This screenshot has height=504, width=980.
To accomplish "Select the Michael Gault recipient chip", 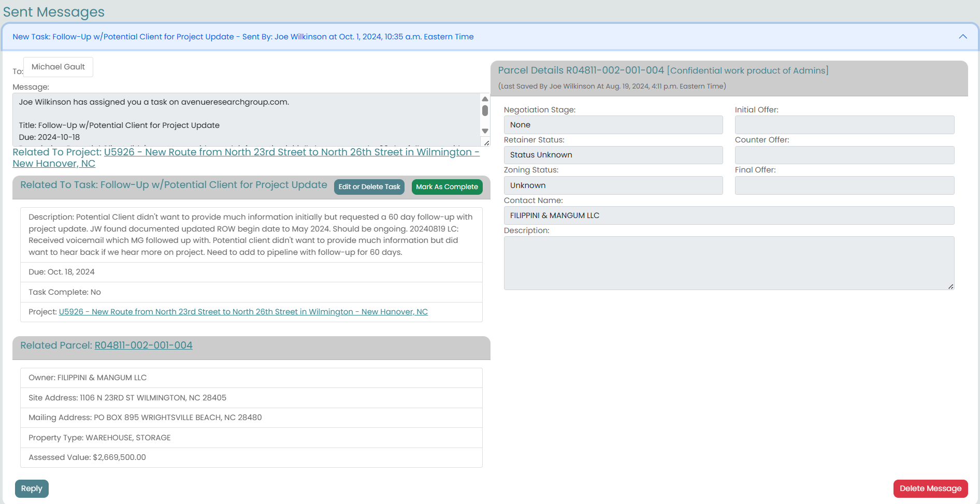I will click(x=58, y=67).
